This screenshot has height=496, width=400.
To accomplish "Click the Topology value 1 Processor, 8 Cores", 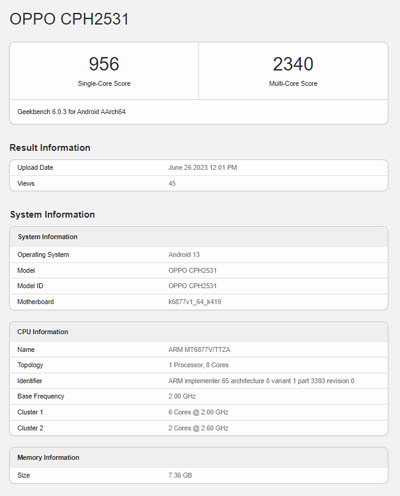I will pyautogui.click(x=198, y=365).
